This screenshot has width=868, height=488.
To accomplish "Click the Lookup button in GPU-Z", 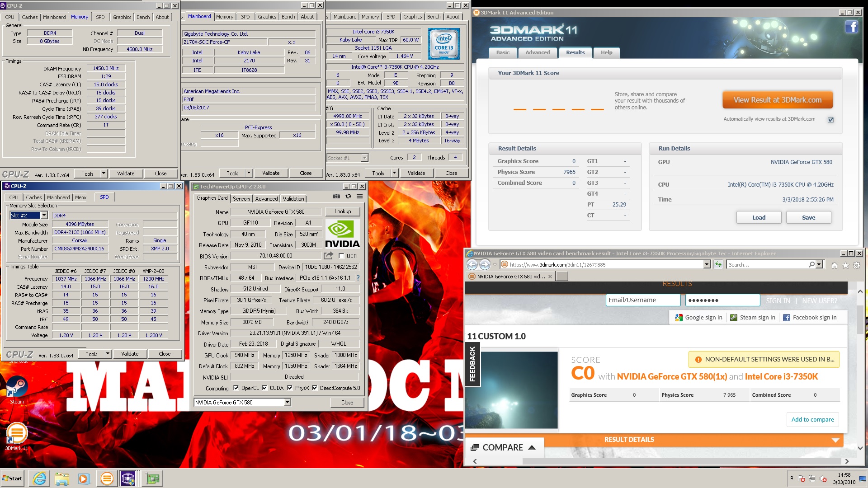I will pos(342,211).
